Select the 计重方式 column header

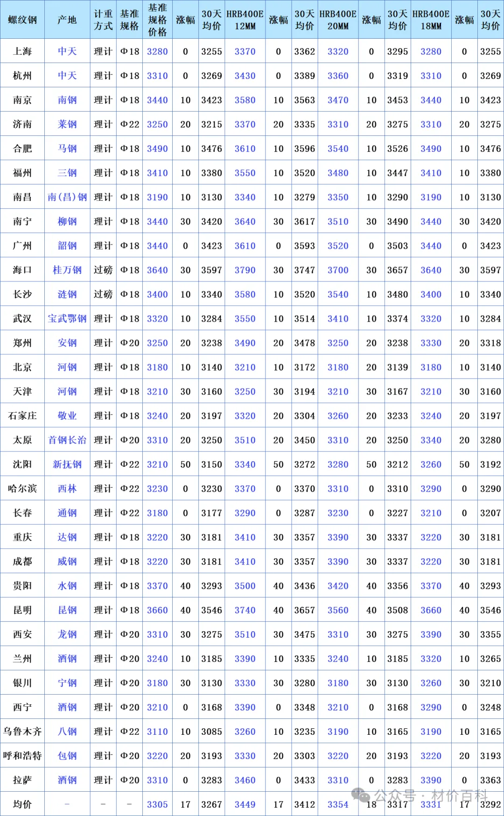(103, 20)
